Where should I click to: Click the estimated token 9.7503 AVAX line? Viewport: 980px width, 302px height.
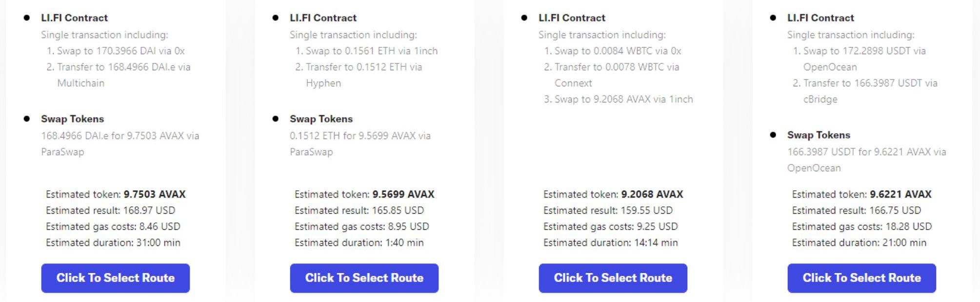coord(116,194)
